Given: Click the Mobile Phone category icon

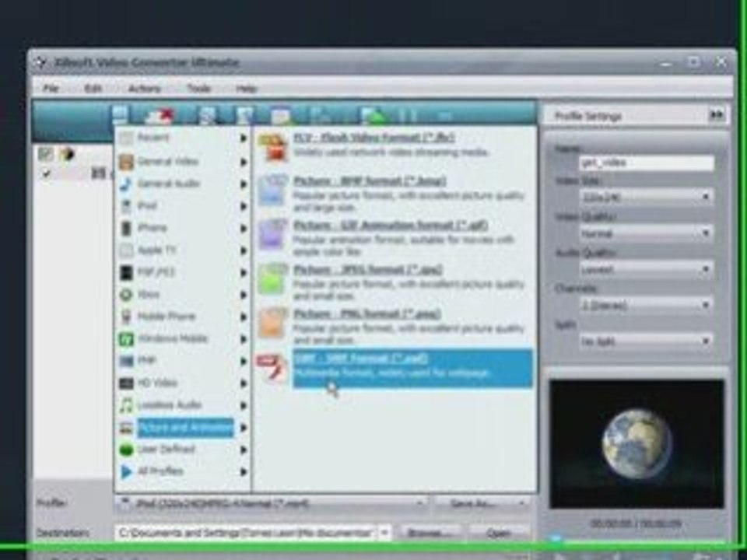Looking at the screenshot, I should [x=126, y=317].
